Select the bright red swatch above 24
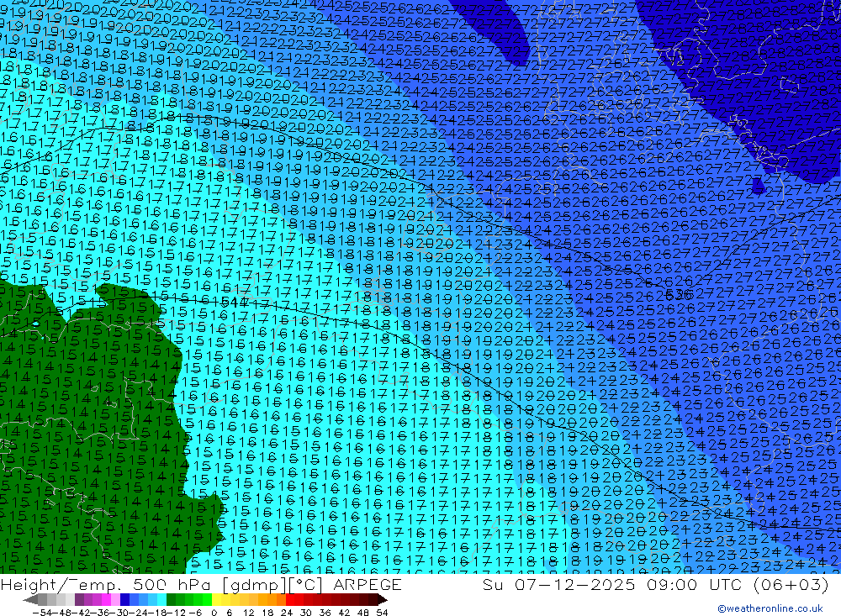The width and height of the screenshot is (841, 616). [x=290, y=599]
